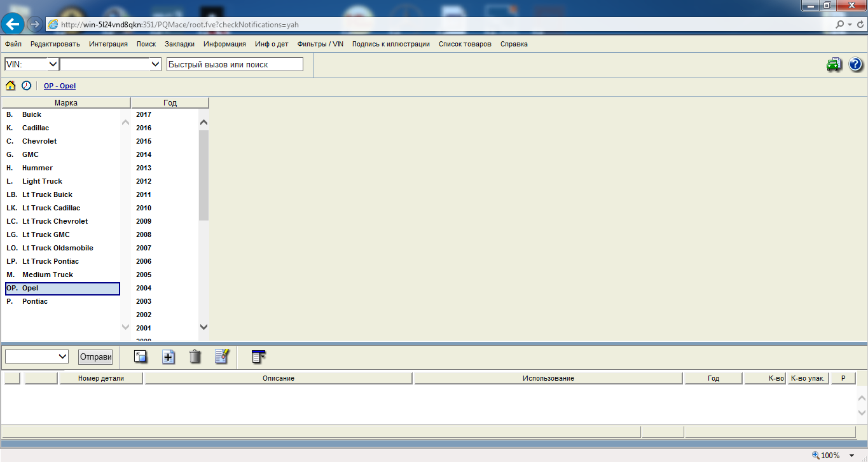Open the Редактировать menu
Viewport: 868px width, 462px height.
(x=55, y=44)
